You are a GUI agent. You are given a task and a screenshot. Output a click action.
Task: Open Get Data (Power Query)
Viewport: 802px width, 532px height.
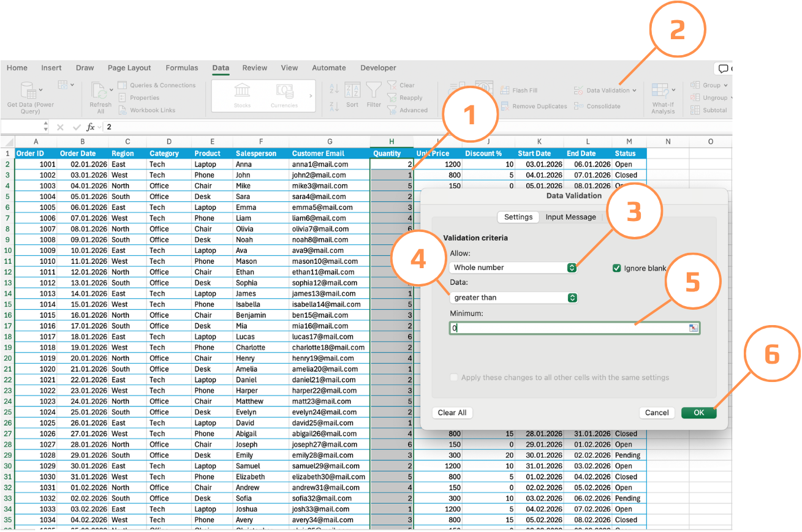pos(30,98)
